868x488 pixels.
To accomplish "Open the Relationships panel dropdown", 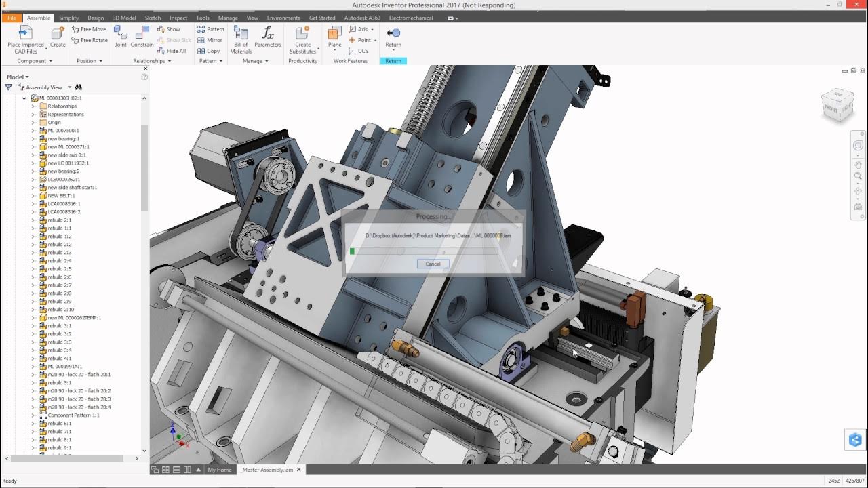I will click(x=152, y=61).
